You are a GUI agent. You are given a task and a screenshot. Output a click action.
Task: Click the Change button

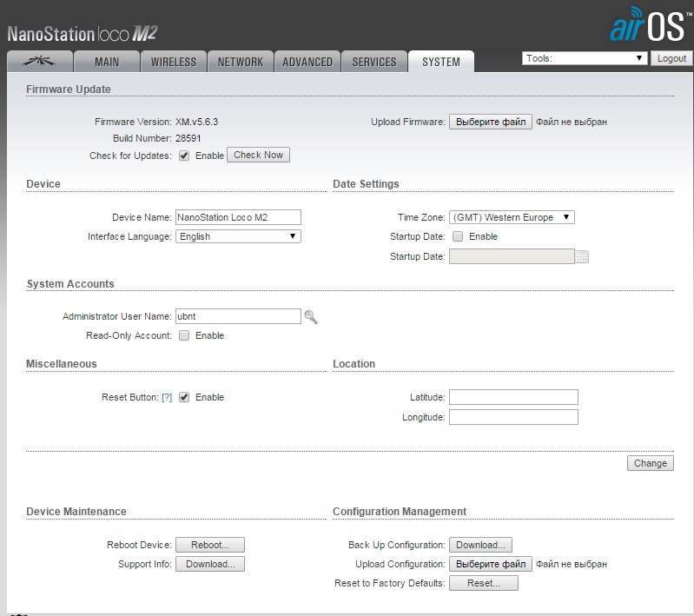coord(651,463)
